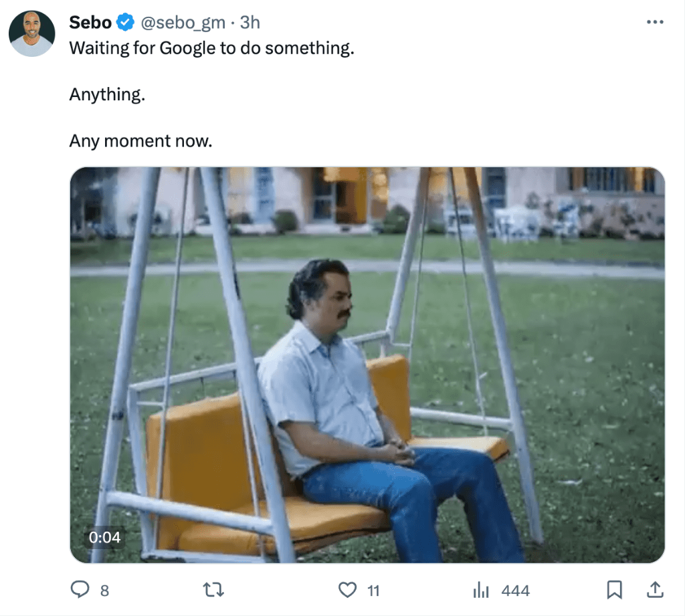Click the 0:04 video duration badge
The width and height of the screenshot is (685, 616).
coord(104,537)
